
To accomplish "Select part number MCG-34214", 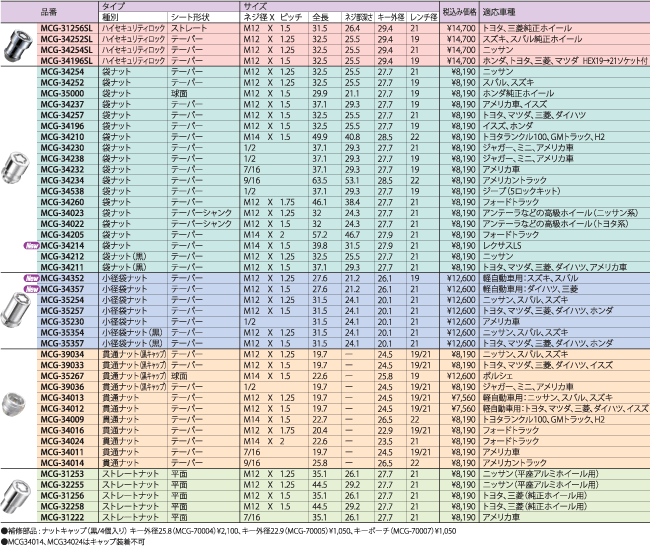I will click(62, 245).
